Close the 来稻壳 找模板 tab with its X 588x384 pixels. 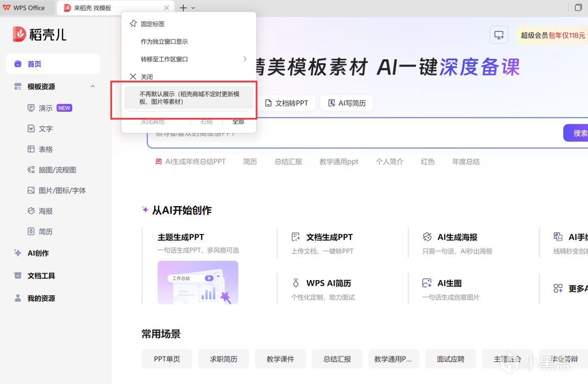tap(167, 8)
